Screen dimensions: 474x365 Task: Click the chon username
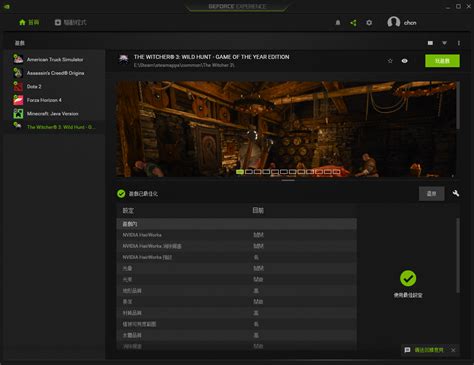pyautogui.click(x=410, y=23)
